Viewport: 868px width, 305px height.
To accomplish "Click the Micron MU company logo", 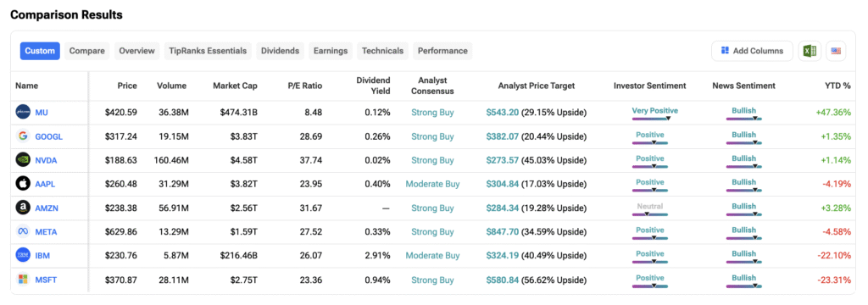I will coord(23,113).
